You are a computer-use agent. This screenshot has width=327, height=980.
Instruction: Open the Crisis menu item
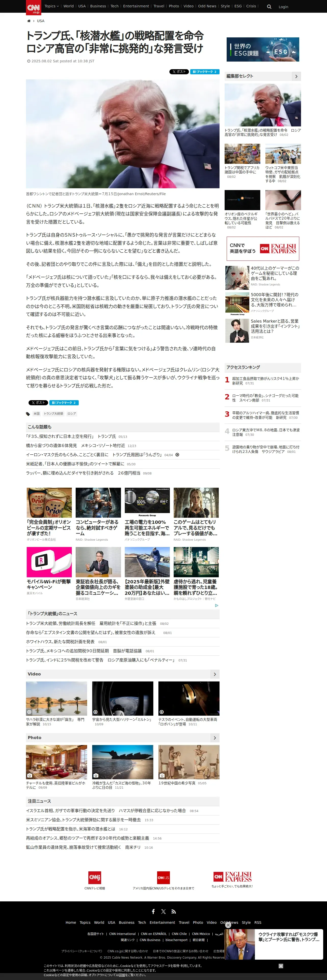tap(251, 6)
